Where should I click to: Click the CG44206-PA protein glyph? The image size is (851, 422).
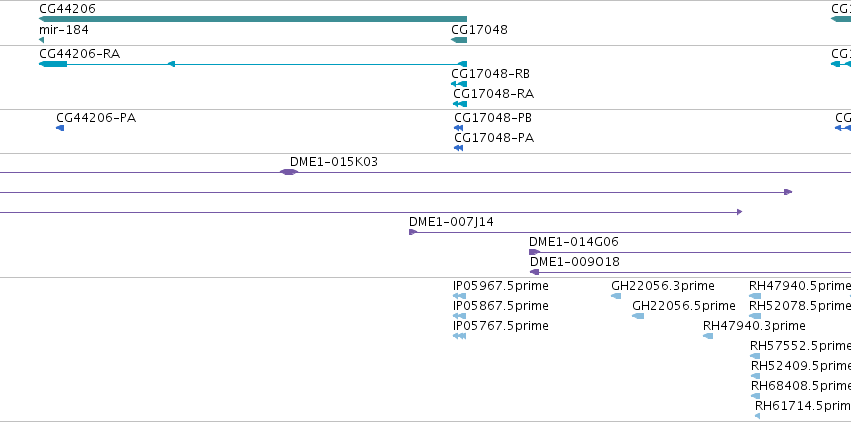[x=60, y=128]
